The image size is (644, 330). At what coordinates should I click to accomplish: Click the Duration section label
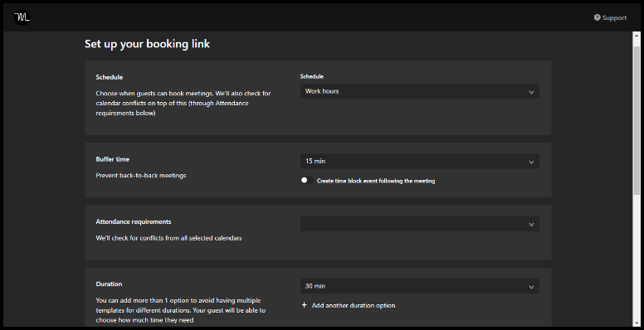109,284
